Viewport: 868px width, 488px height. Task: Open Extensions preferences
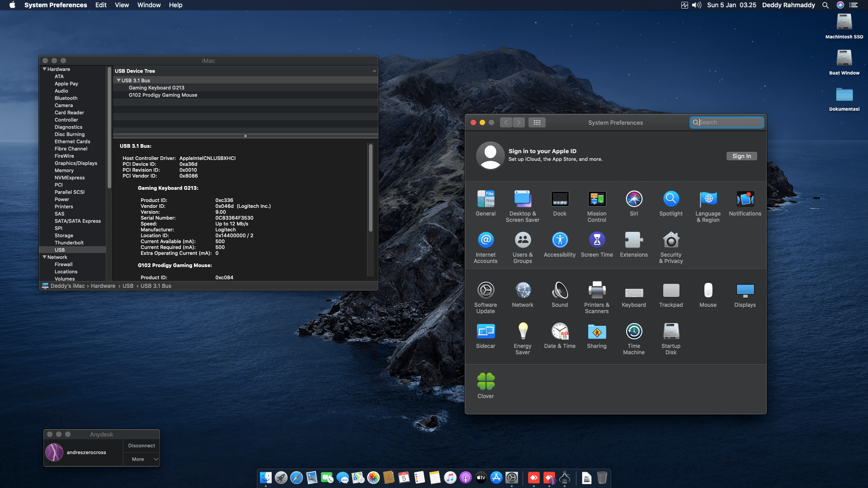point(634,244)
